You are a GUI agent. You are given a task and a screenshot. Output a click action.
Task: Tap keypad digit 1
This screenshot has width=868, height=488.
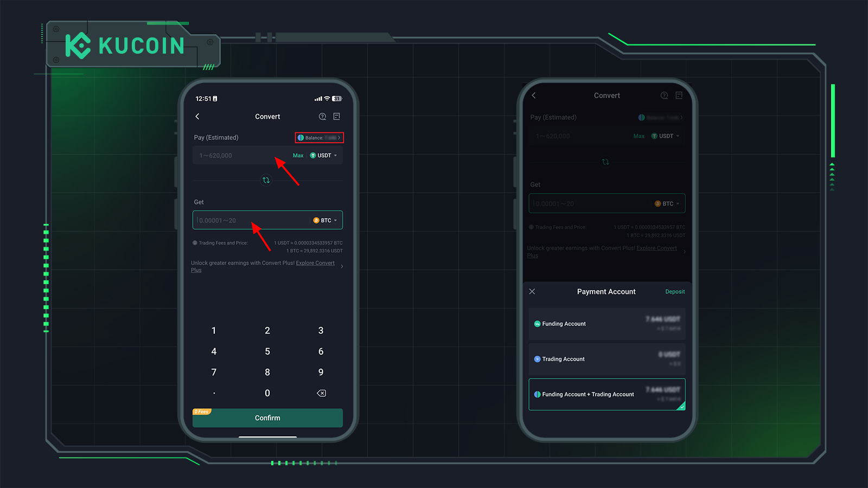[x=214, y=331]
